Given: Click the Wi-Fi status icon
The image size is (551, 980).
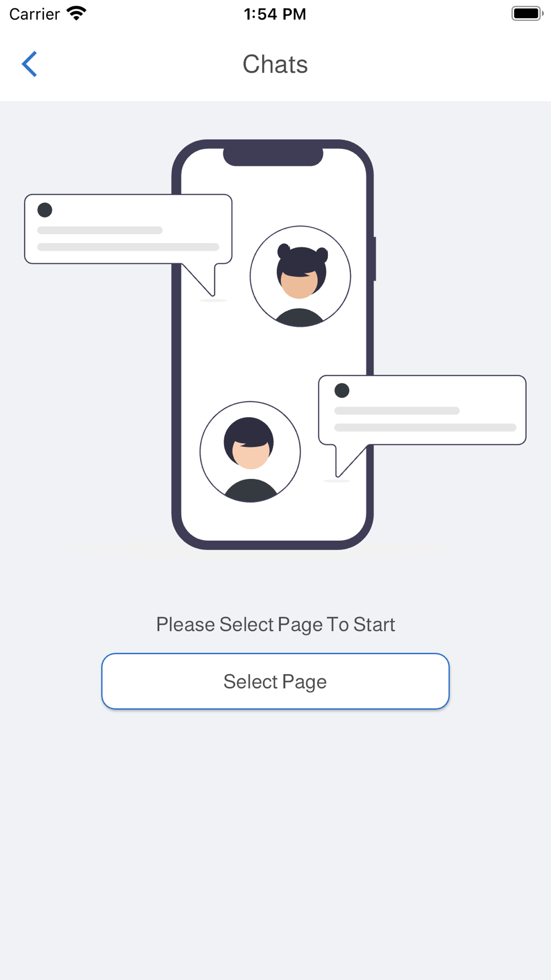Looking at the screenshot, I should point(77,13).
